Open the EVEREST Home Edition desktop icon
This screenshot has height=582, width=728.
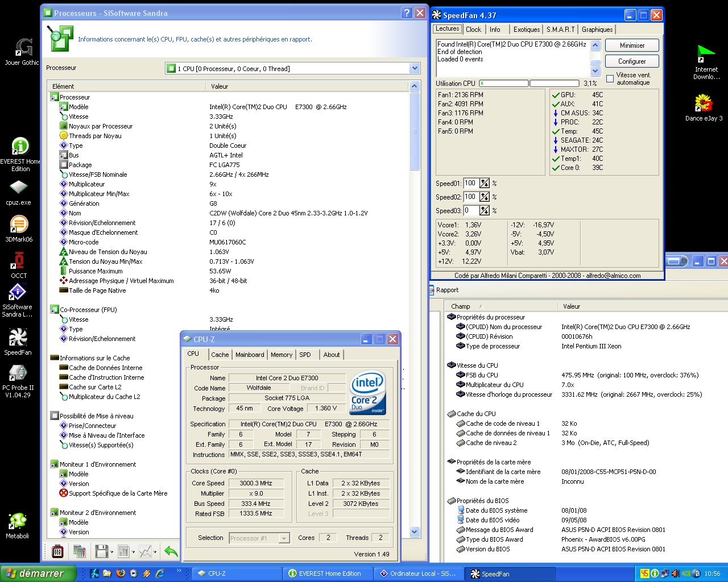(x=20, y=155)
